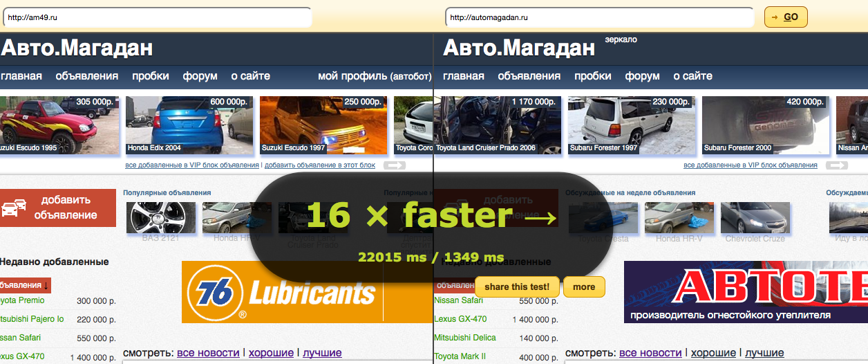Screen dimensions: 868x364
Task: Click добавить объявление в этот блок link
Action: pos(320,165)
